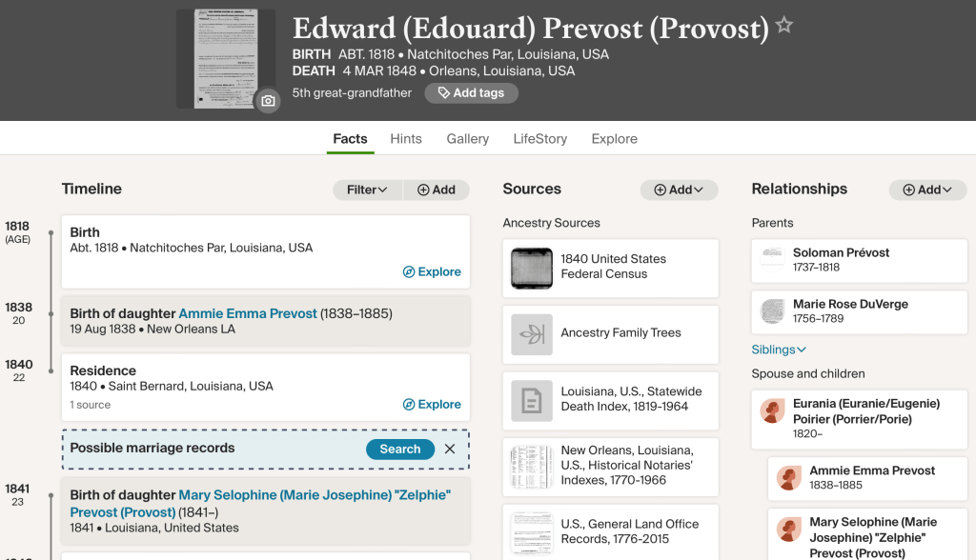This screenshot has width=976, height=560.
Task: Click the Statewide Death Index document icon
Action: coord(531,400)
